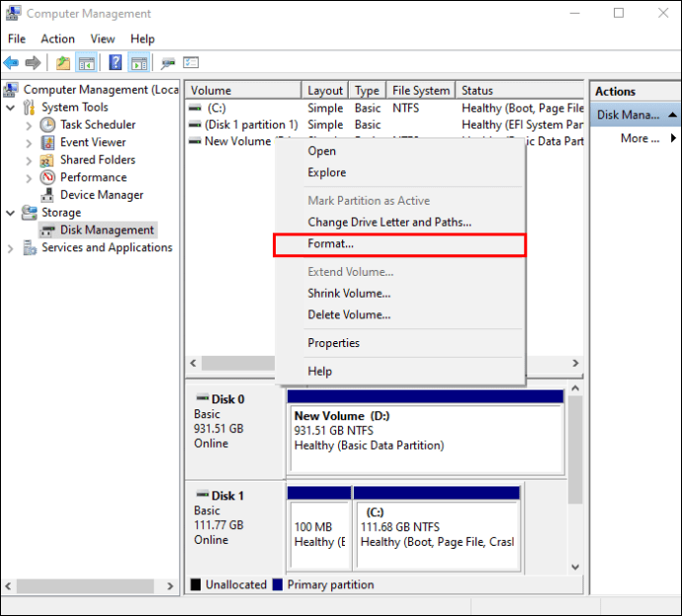Image resolution: width=682 pixels, height=616 pixels.
Task: Expand the Event Viewer node
Action: click(29, 143)
